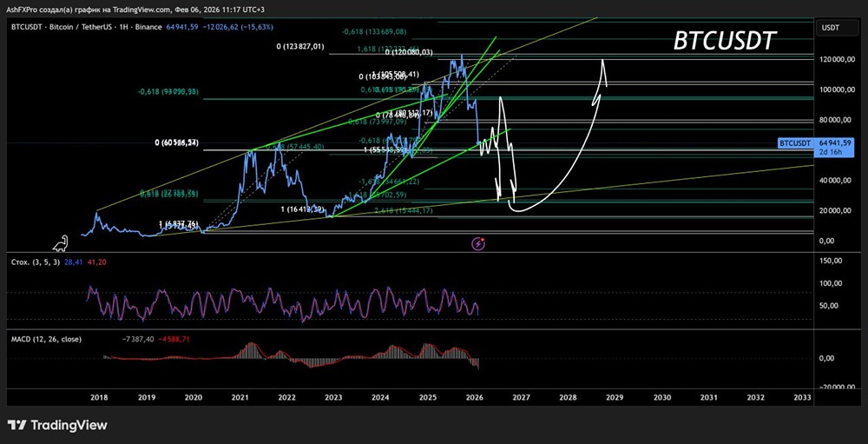Click the 2019 year on time axis
Screen dimensions: 868x444
146,397
